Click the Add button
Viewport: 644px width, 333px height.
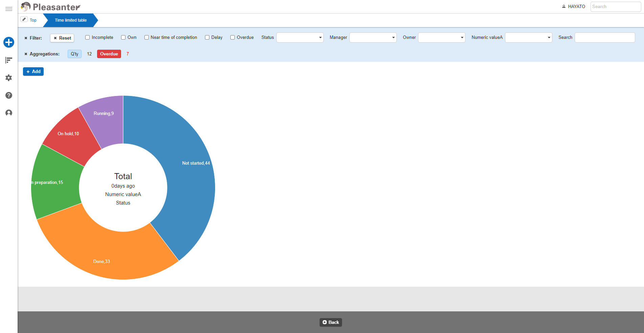[33, 72]
